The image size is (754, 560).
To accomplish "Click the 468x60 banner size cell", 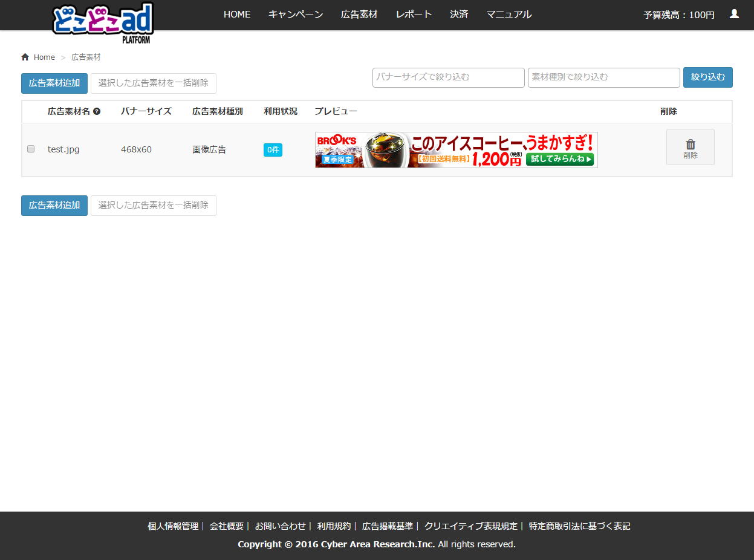I will coord(136,149).
